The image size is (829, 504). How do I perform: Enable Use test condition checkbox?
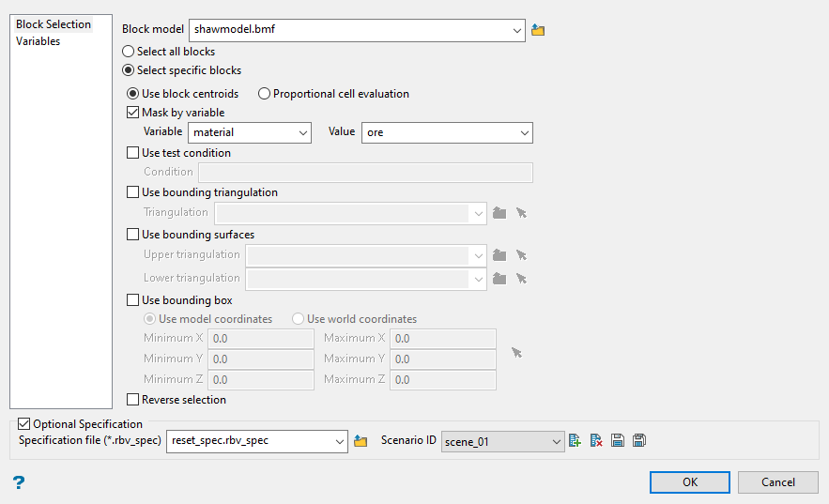(x=132, y=153)
